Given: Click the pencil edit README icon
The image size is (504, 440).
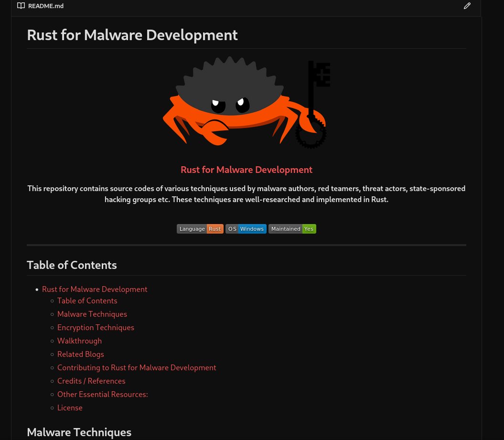Looking at the screenshot, I should pos(467,6).
